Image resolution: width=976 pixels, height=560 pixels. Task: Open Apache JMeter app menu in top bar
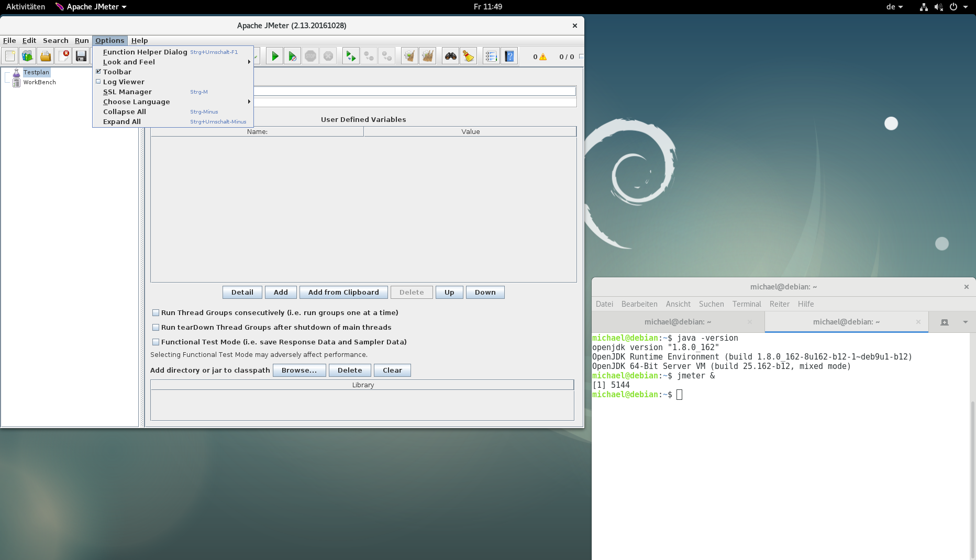tap(91, 7)
